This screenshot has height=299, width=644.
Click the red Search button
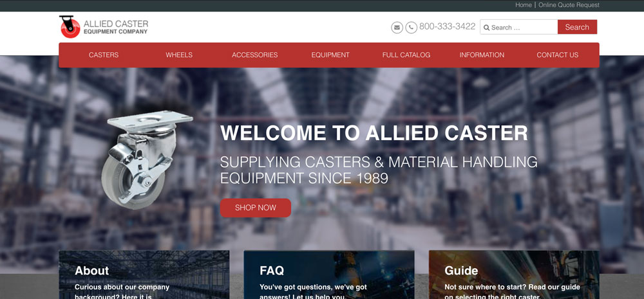(577, 27)
